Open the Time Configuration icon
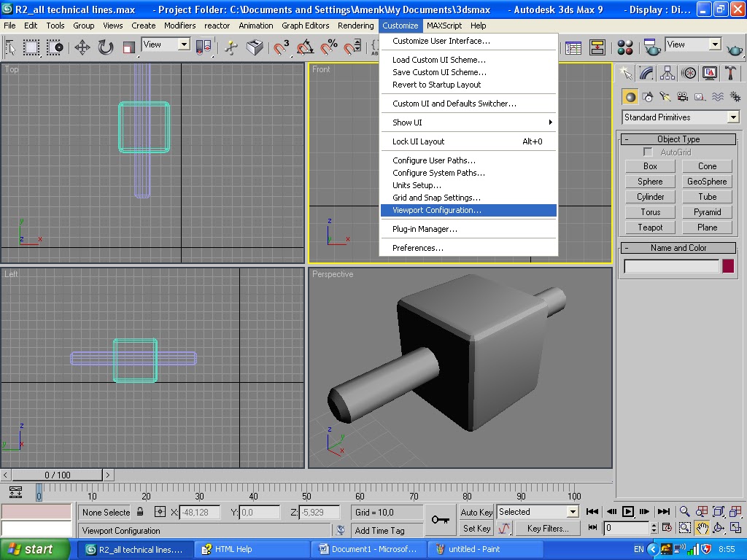The width and height of the screenshot is (747, 560). pos(667,528)
